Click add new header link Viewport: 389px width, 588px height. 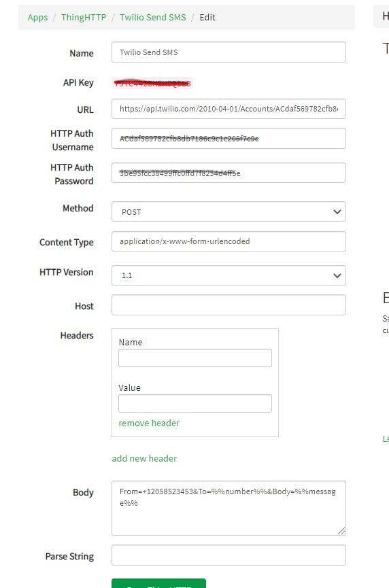[144, 458]
